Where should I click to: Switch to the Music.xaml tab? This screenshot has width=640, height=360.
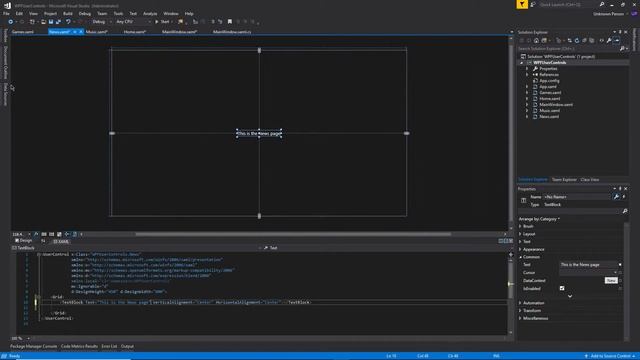97,32
